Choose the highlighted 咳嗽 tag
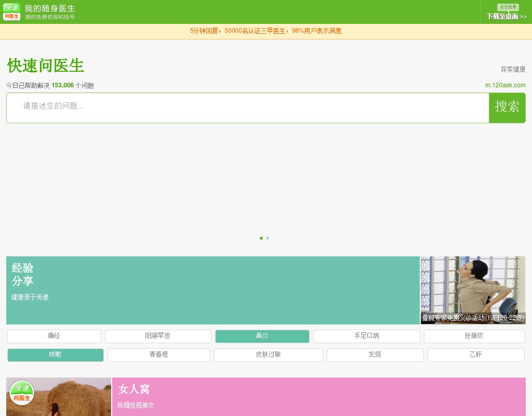The image size is (532, 416). point(55,355)
